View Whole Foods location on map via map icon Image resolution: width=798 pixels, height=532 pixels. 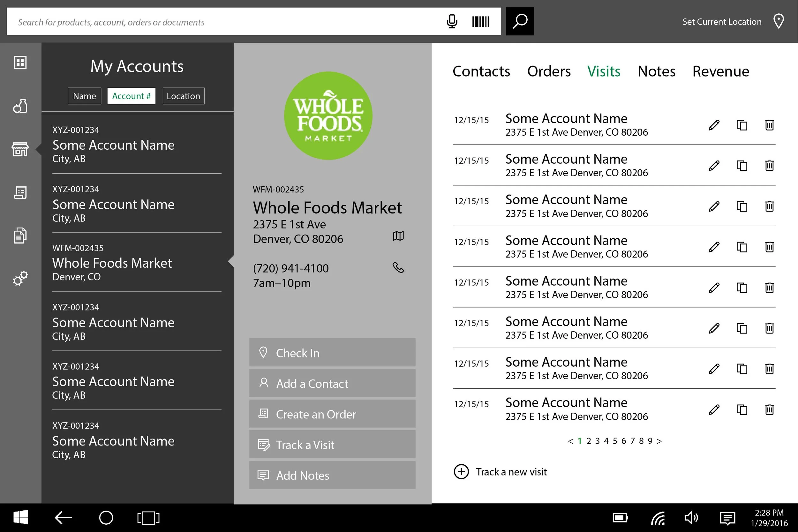[x=398, y=236]
